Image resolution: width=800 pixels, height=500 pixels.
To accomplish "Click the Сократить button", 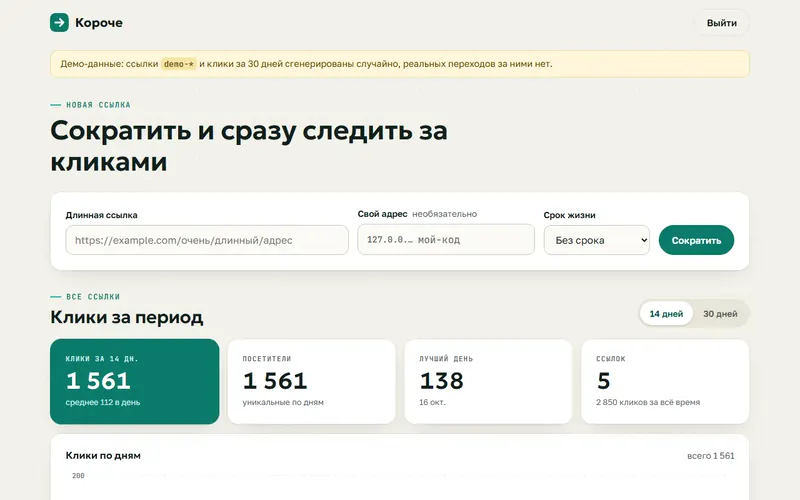I will [x=696, y=240].
